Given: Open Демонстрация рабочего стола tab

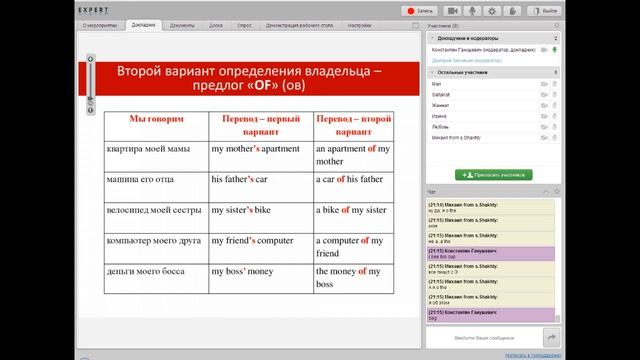Looking at the screenshot, I should pyautogui.click(x=299, y=25).
